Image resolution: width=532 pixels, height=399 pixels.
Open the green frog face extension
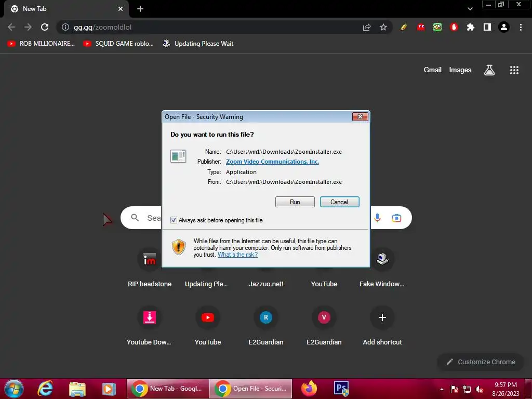[437, 27]
